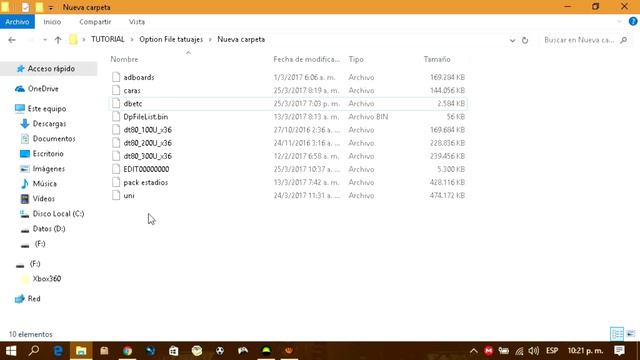Sort by the Tamaño column header
The image size is (640, 360).
[437, 59]
